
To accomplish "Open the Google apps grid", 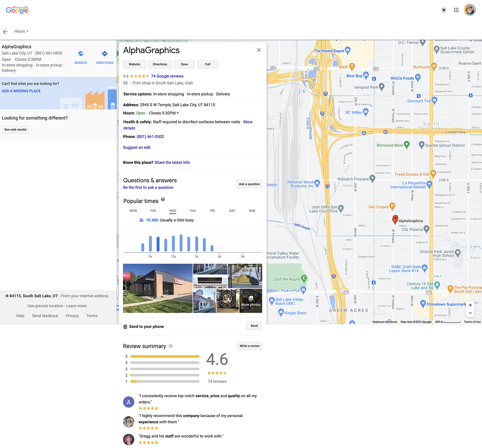I will 456,10.
